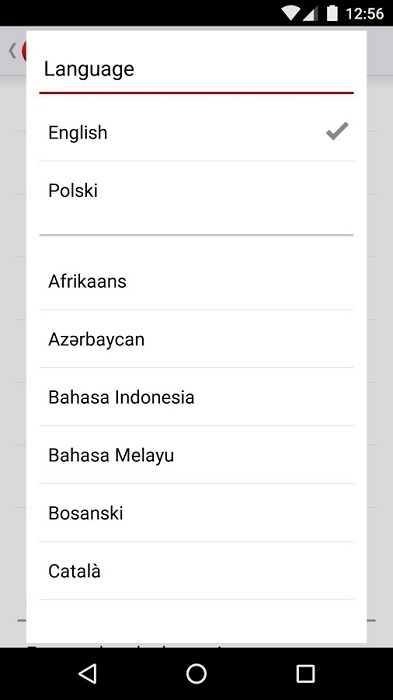The width and height of the screenshot is (393, 700).
Task: Choose Azərbaycan from the list
Action: (x=196, y=339)
